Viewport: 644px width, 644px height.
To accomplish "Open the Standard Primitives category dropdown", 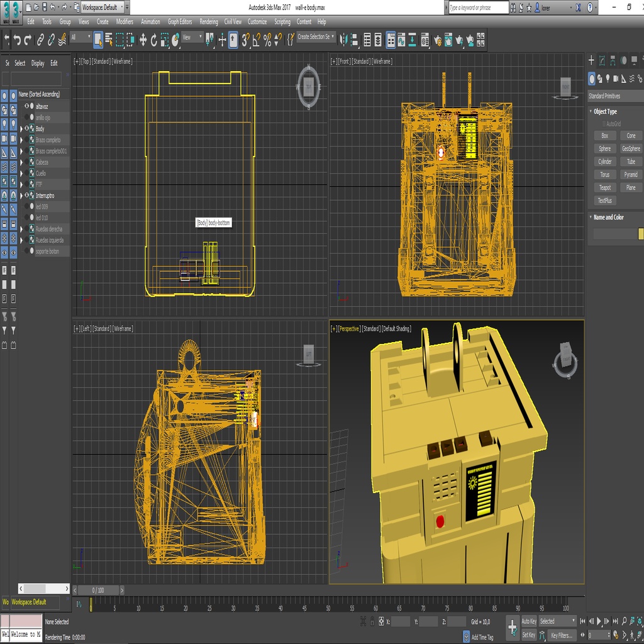I will coord(615,96).
